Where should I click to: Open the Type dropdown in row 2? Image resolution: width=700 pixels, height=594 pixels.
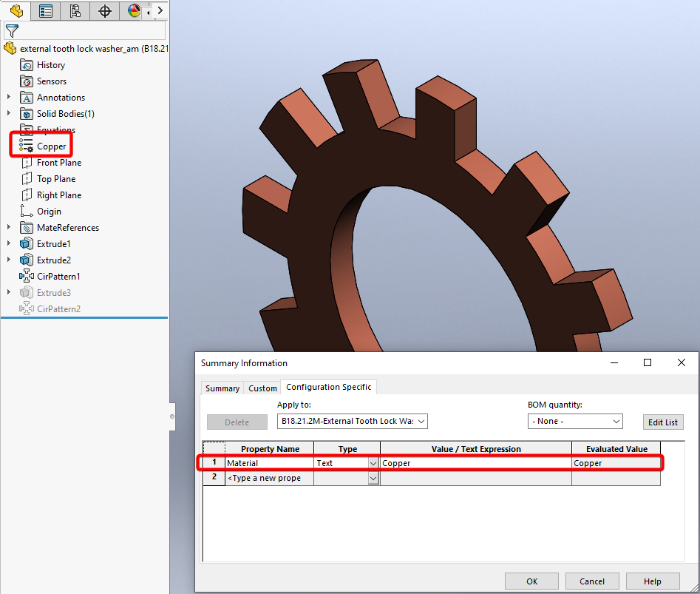click(374, 479)
